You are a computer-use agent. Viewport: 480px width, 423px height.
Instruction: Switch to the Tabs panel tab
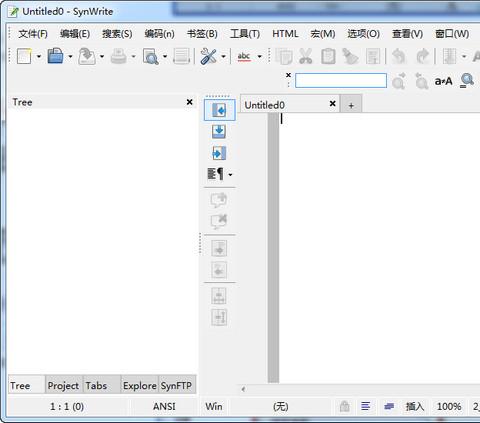101,385
